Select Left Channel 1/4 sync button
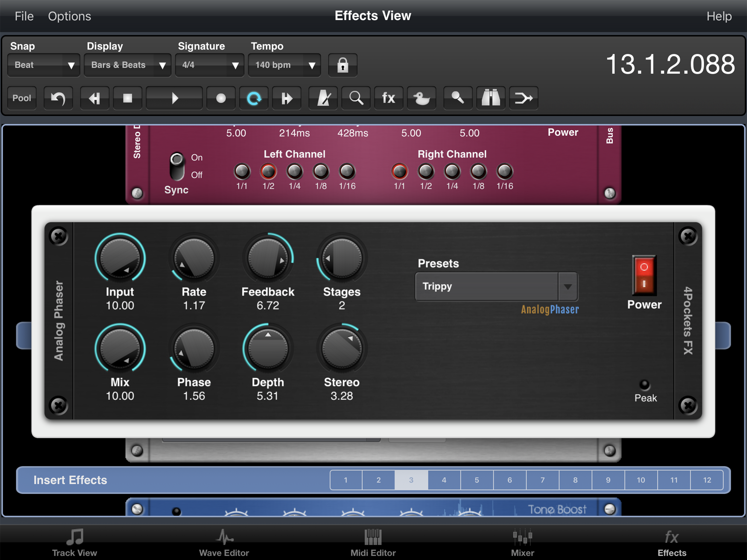This screenshot has width=747, height=560. coord(294,171)
